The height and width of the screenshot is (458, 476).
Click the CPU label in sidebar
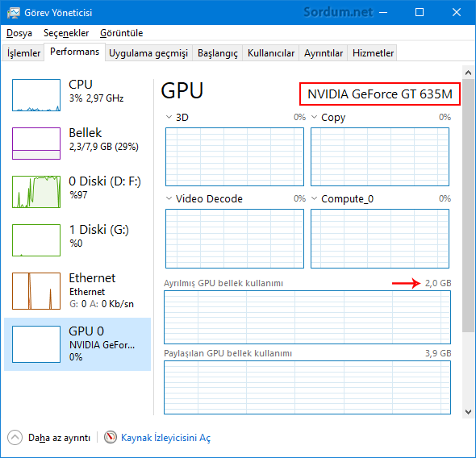81,85
